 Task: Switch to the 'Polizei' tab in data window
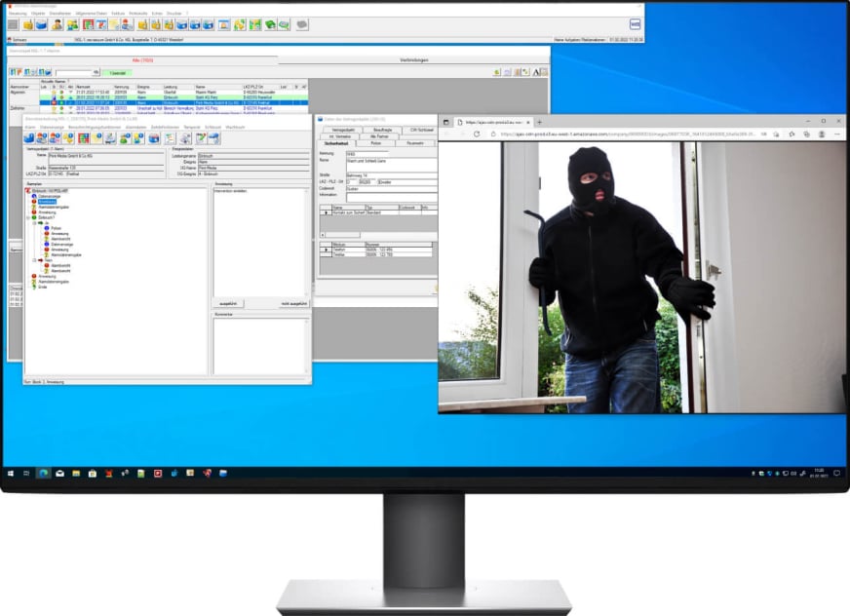tap(375, 143)
